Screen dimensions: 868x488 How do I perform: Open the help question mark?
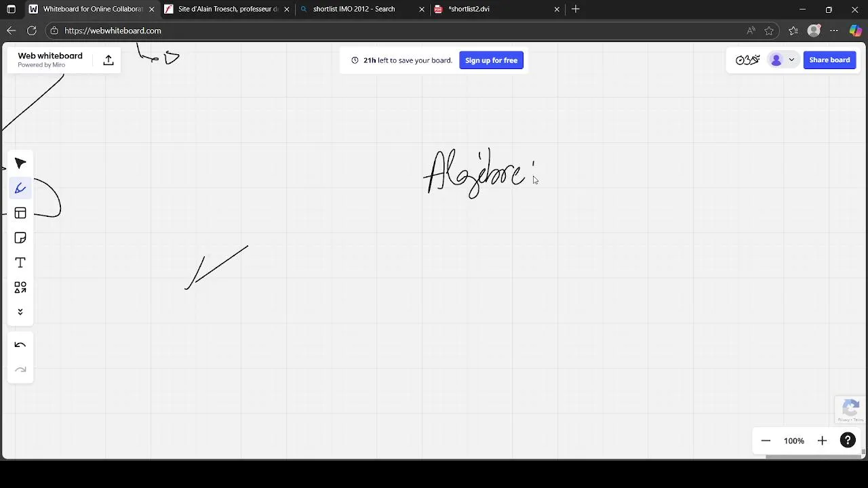point(848,441)
